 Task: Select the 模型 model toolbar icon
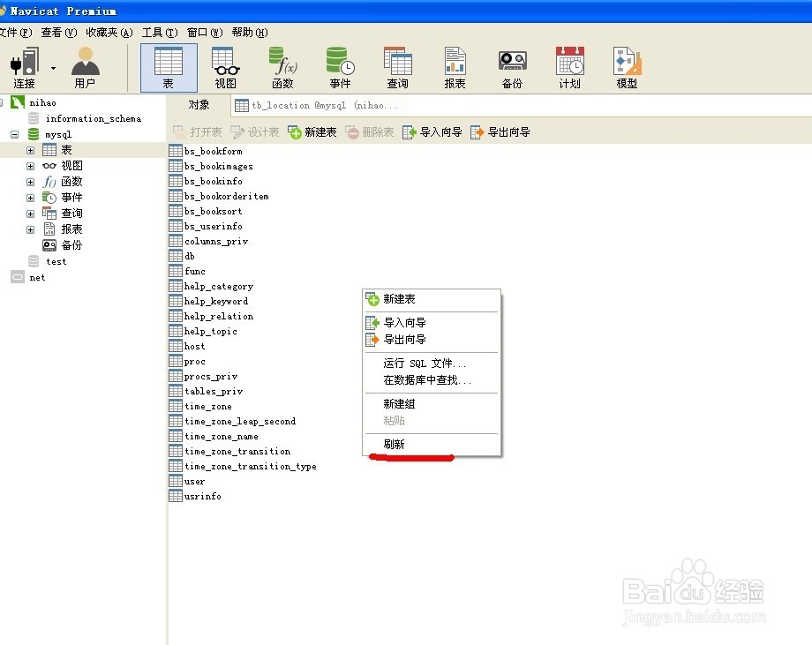pyautogui.click(x=627, y=68)
